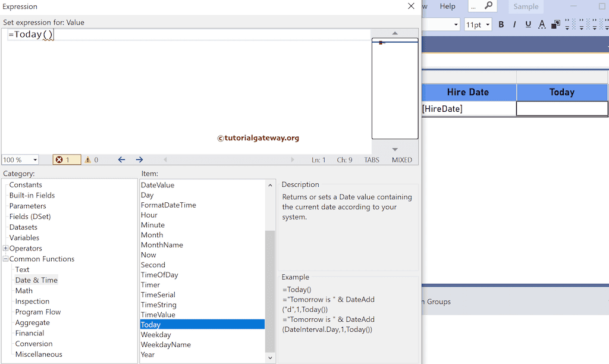Image resolution: width=609 pixels, height=364 pixels.
Task: Select the Financial category
Action: [30, 333]
